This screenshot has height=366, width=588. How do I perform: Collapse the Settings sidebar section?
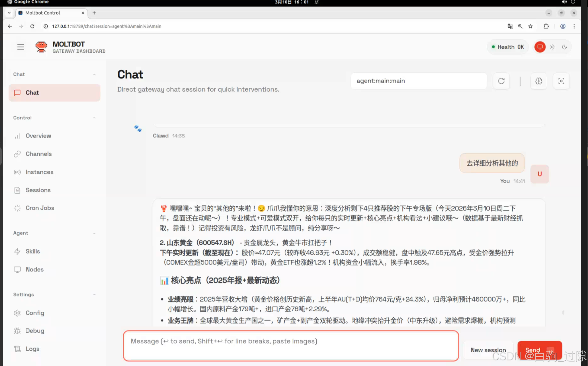95,294
